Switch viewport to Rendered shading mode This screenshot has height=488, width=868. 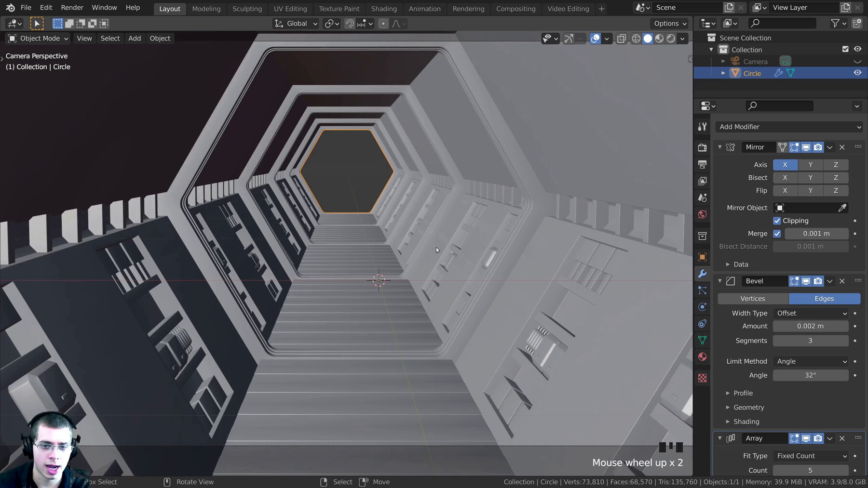point(671,39)
